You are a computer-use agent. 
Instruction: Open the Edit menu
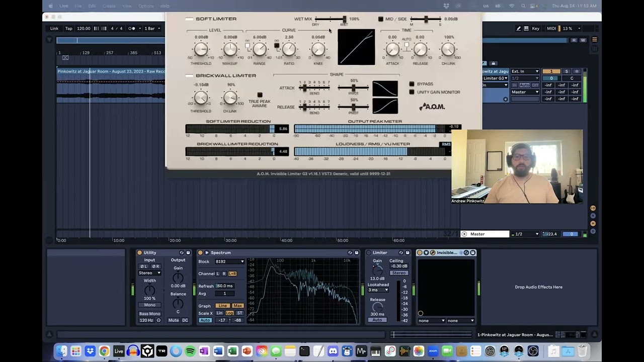click(92, 6)
